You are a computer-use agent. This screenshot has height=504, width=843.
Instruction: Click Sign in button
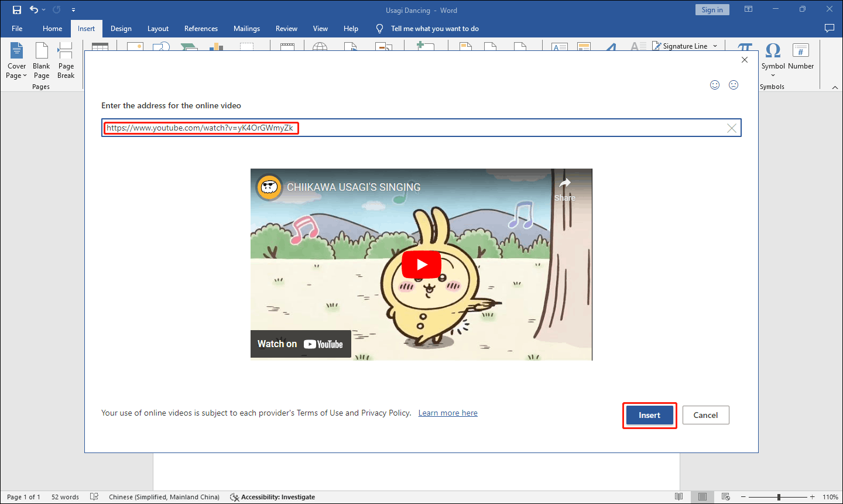click(712, 10)
